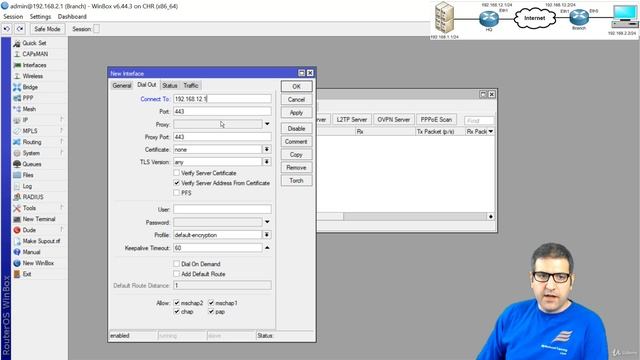640x360 pixels.
Task: Open the Mesh sidebar entry
Action: tap(29, 109)
